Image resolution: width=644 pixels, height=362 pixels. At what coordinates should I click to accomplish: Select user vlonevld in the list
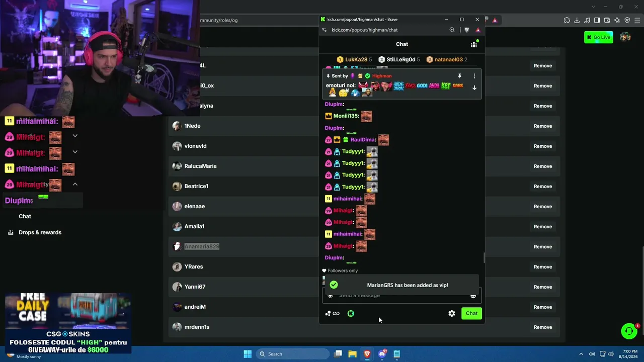tap(195, 146)
